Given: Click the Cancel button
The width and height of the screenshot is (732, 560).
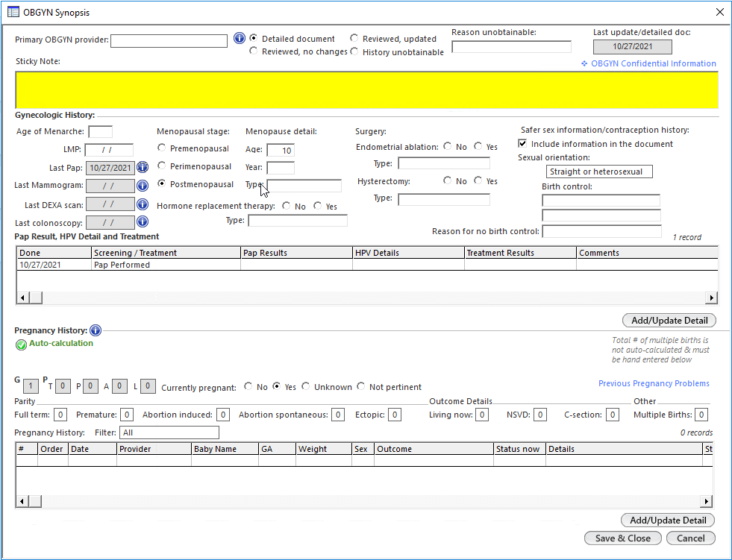Looking at the screenshot, I should 690,538.
